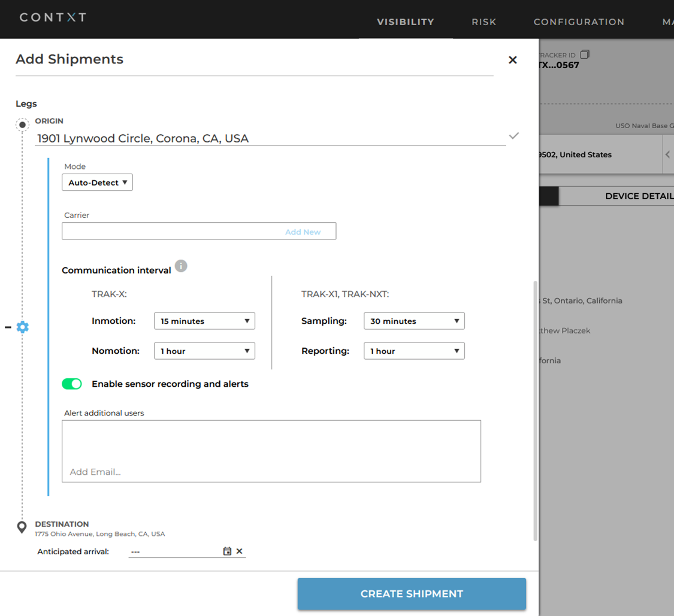Go to the CONFIGURATION tab

coord(579,22)
